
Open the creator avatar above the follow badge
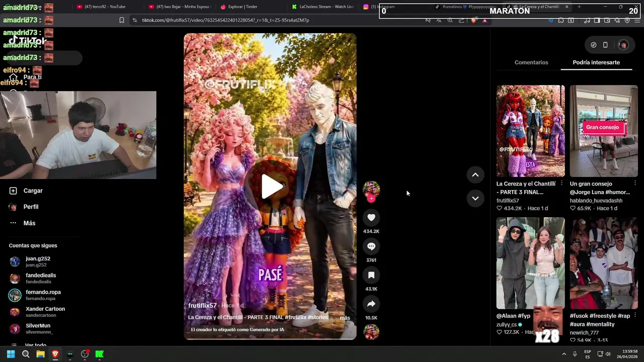[371, 189]
